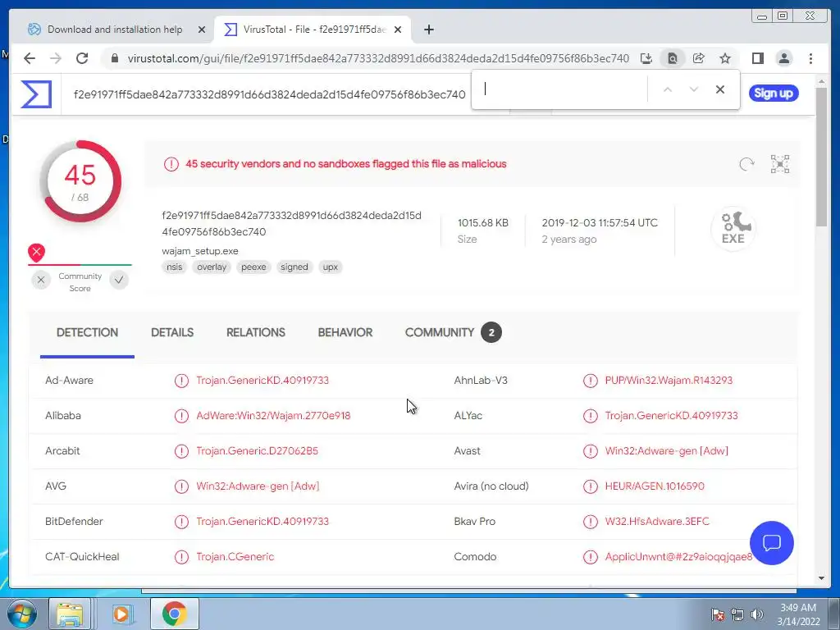Switch to Download and installation help tab

click(x=115, y=30)
